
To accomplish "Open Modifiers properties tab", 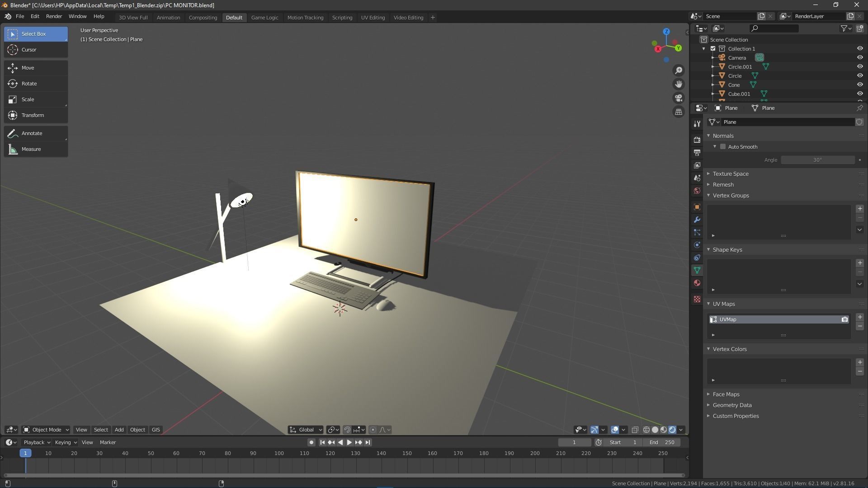I will (697, 220).
